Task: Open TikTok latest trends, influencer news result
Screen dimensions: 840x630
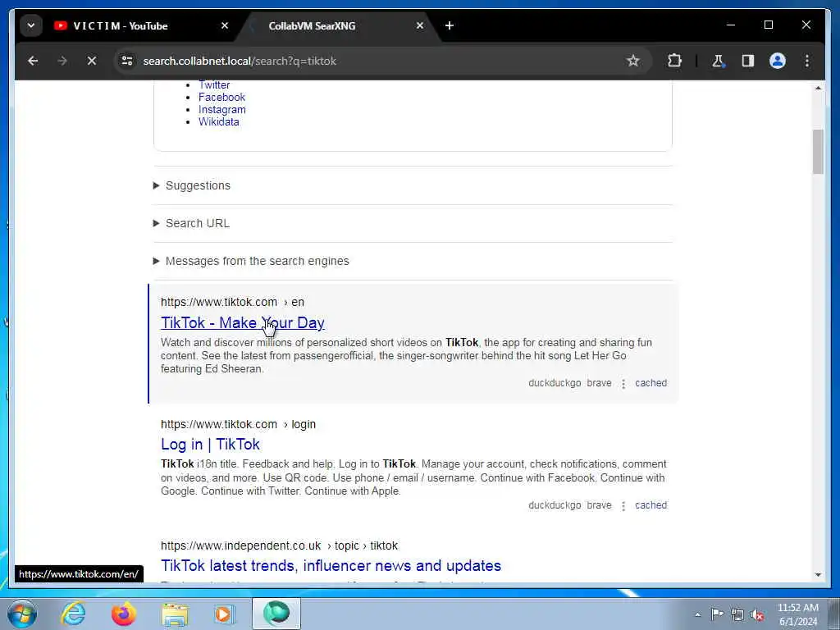Action: point(331,566)
